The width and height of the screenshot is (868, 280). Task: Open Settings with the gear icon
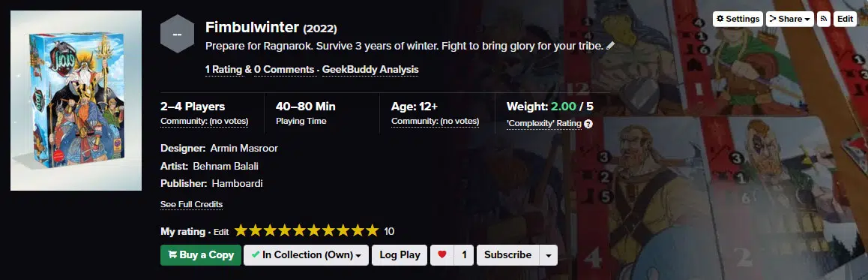(x=738, y=19)
